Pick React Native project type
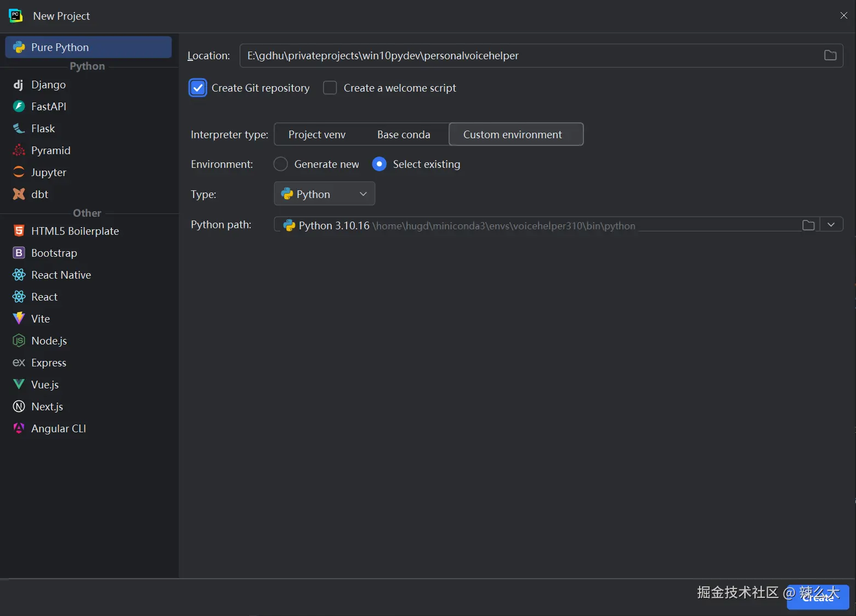The image size is (856, 616). click(88, 275)
